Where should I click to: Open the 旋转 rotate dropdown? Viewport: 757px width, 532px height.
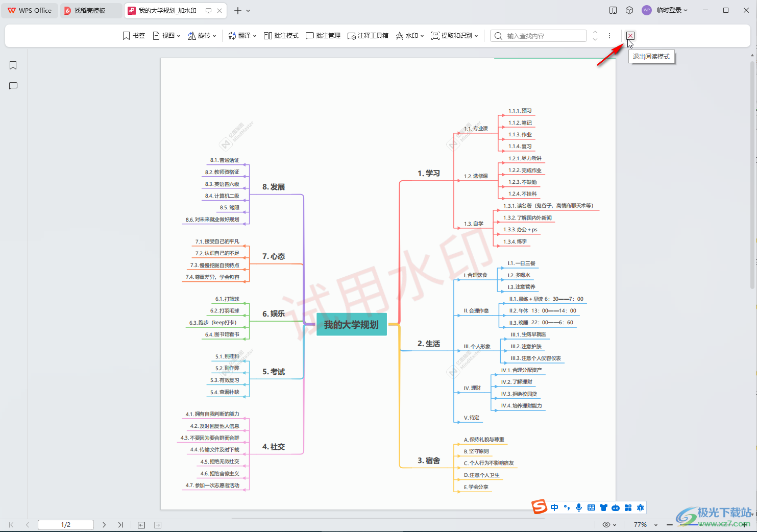pyautogui.click(x=202, y=36)
